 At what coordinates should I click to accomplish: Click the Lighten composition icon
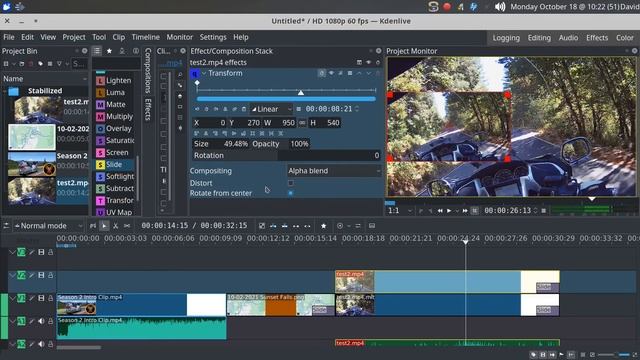coord(100,80)
